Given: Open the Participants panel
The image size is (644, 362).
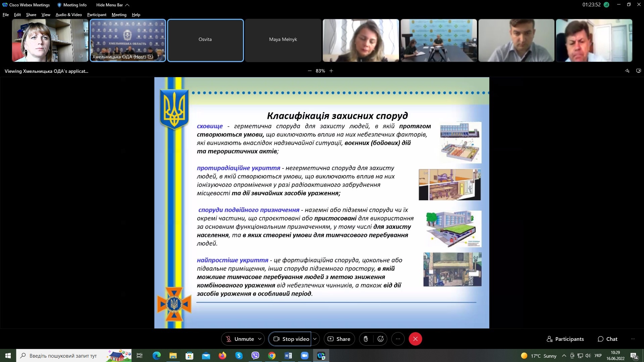Looking at the screenshot, I should point(565,339).
